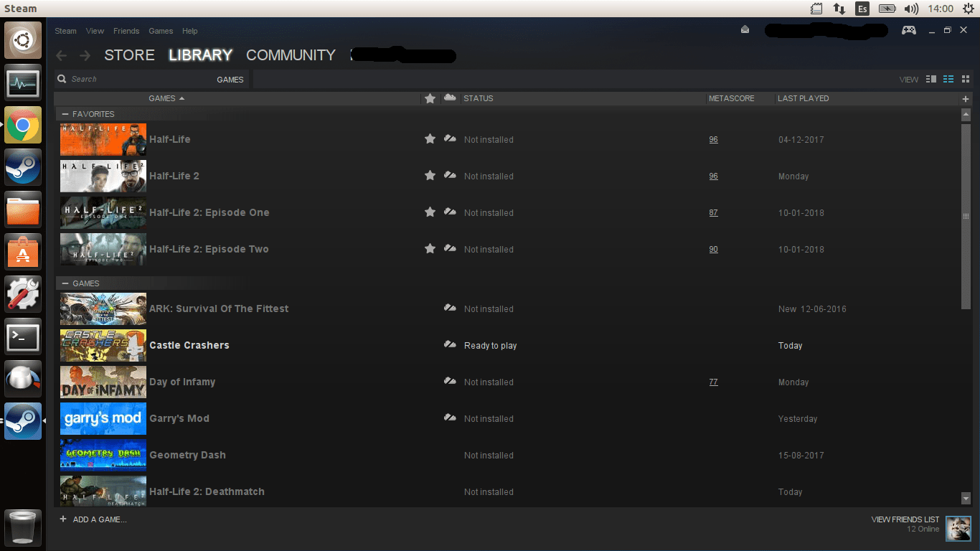Switch to the STORE tab

point(129,55)
